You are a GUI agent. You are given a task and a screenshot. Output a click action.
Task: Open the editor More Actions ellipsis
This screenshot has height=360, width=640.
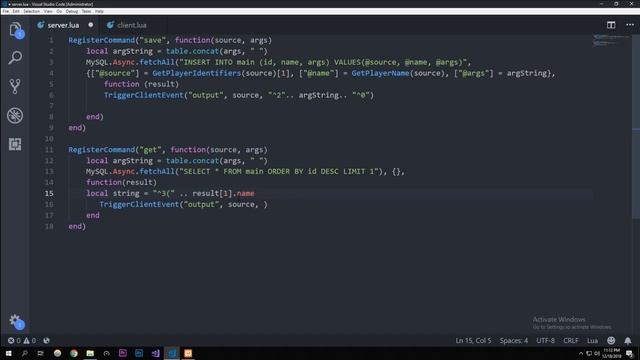pyautogui.click(x=630, y=25)
